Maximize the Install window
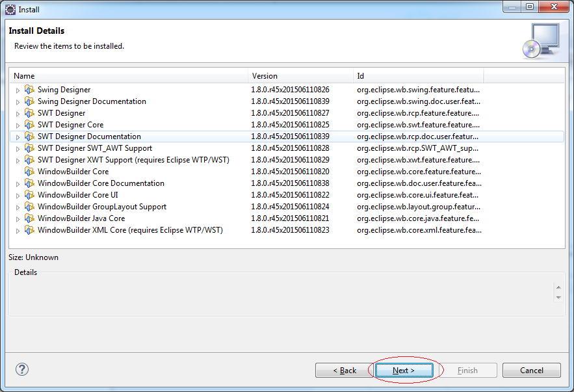This screenshot has height=392, width=574. point(530,7)
